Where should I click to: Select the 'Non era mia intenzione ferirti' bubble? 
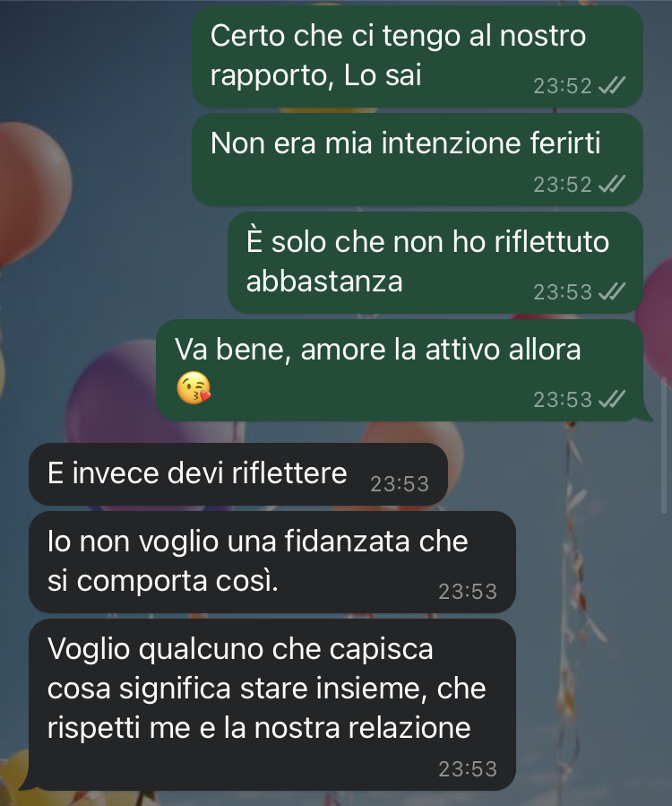click(x=418, y=160)
